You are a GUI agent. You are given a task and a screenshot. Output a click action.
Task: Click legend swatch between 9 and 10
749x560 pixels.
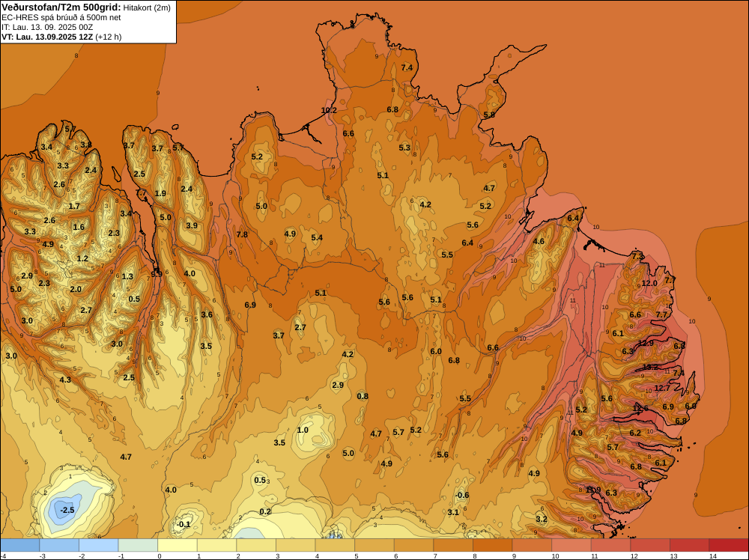coord(532,545)
